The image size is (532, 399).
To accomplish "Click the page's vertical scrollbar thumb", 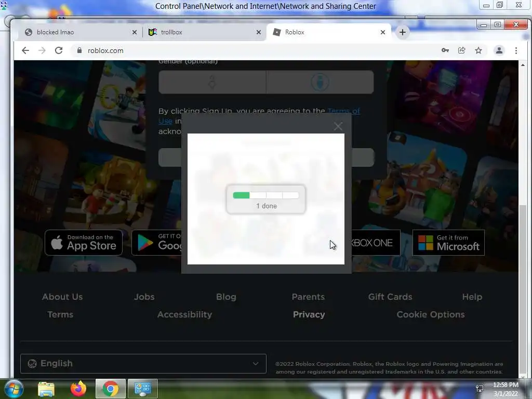I will pyautogui.click(x=523, y=288).
